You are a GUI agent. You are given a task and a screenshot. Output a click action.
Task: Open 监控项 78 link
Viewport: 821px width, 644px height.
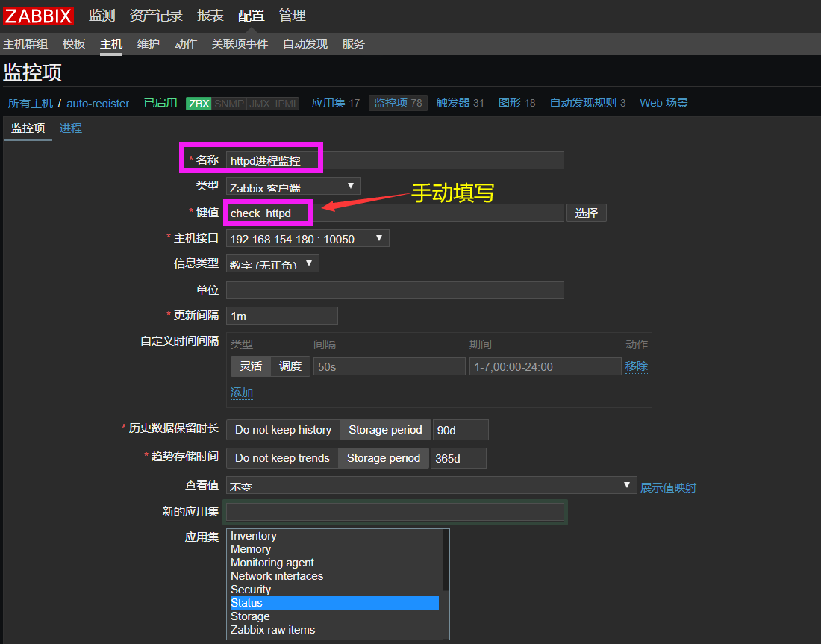click(x=398, y=103)
